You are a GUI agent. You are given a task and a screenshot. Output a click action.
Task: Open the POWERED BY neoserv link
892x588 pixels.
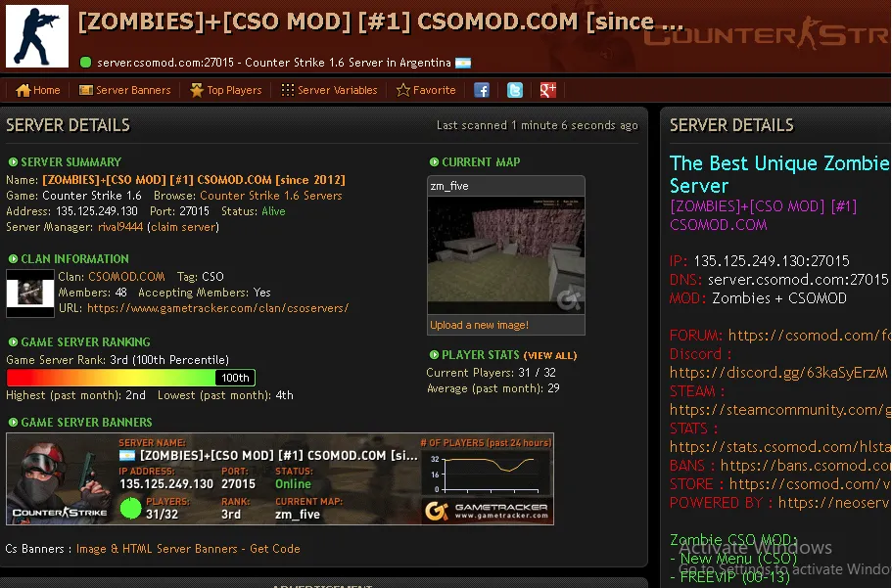click(x=834, y=503)
